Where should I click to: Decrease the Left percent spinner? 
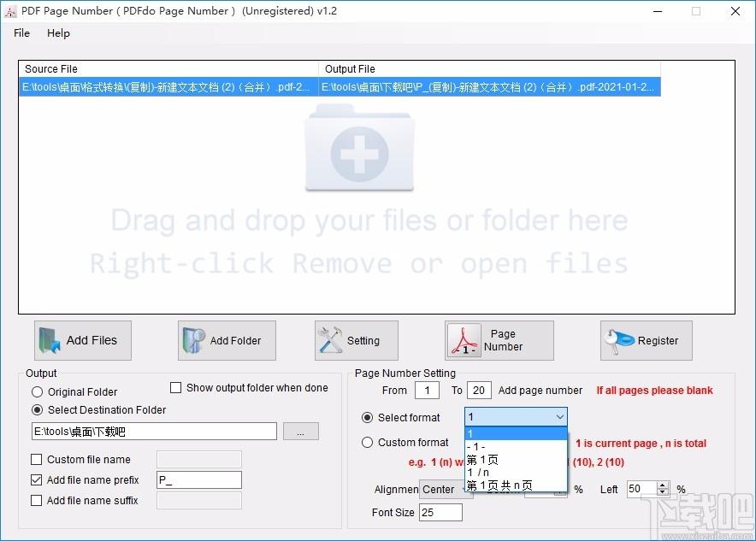[663, 493]
